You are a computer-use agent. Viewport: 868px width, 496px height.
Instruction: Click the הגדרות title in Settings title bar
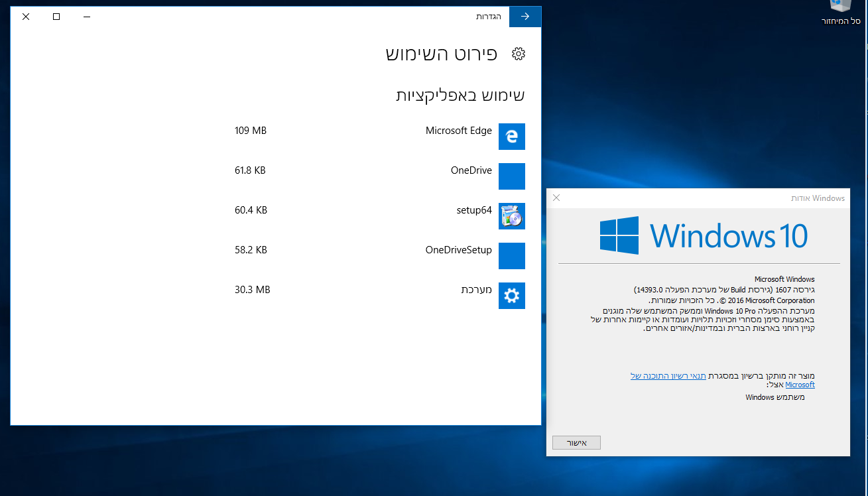(x=489, y=17)
